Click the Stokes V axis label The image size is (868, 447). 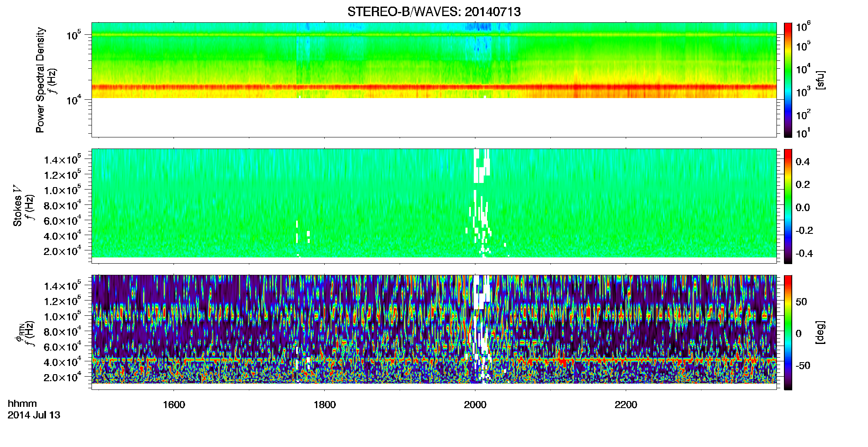coord(17,206)
